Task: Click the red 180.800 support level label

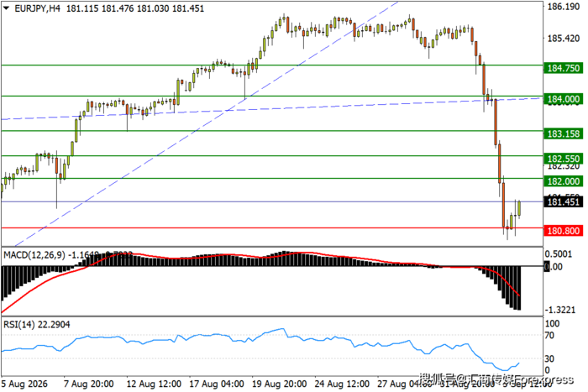Action: pos(564,231)
